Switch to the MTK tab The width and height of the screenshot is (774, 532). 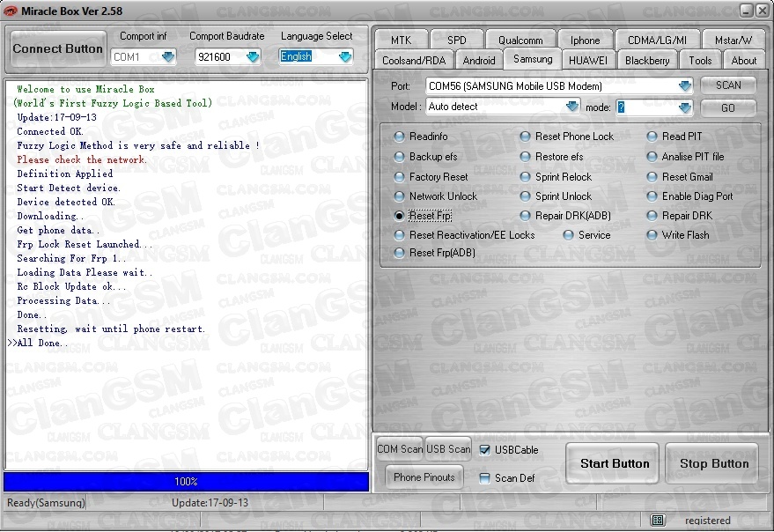point(401,40)
